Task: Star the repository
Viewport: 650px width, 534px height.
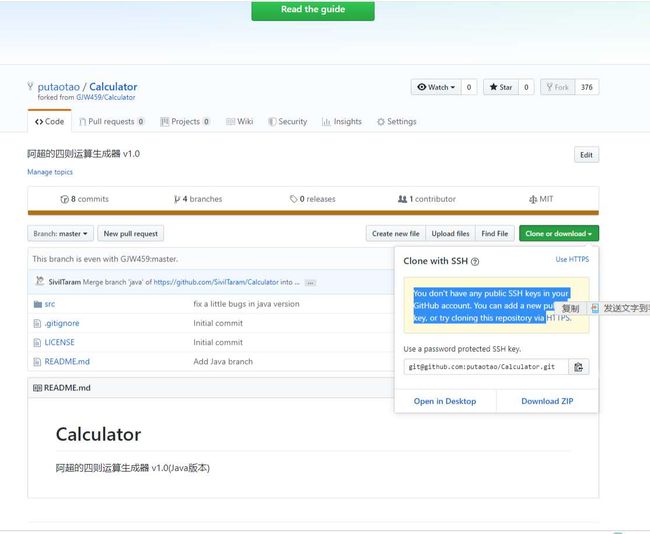Action: (x=501, y=87)
